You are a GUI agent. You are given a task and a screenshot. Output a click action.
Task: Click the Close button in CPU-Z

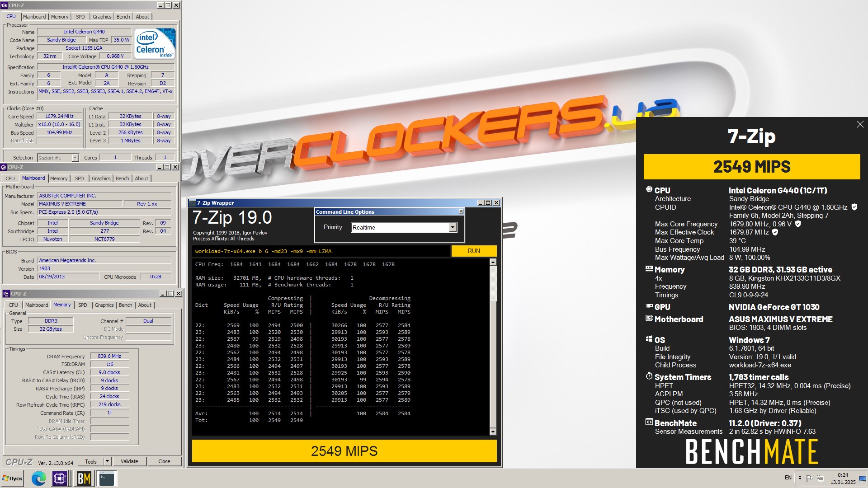(x=164, y=461)
